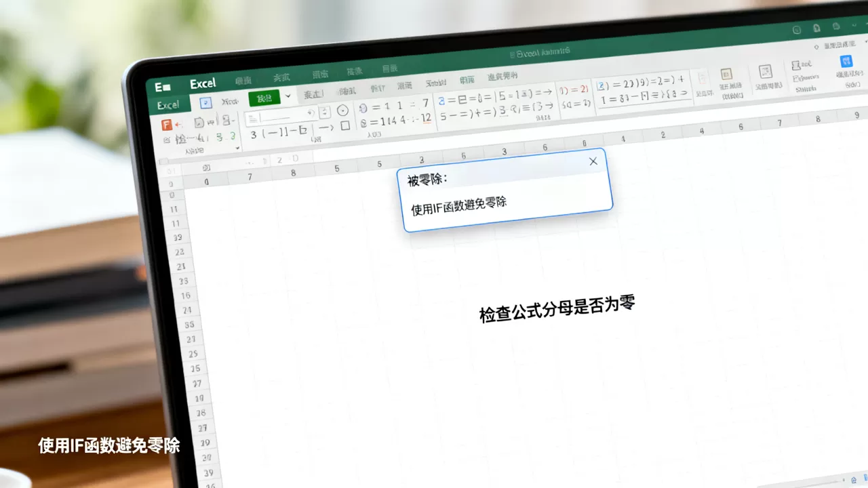868x488 pixels.
Task: Tick the square checkbox icon in the ribbon
Action: [345, 125]
